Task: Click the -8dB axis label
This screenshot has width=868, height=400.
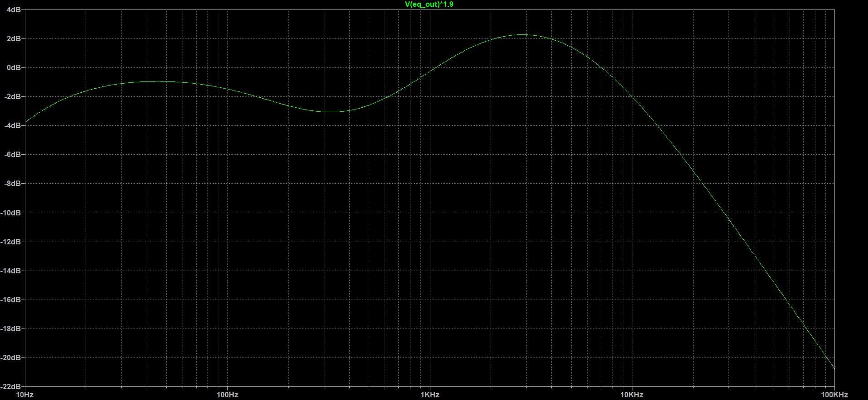Action: pyautogui.click(x=13, y=183)
